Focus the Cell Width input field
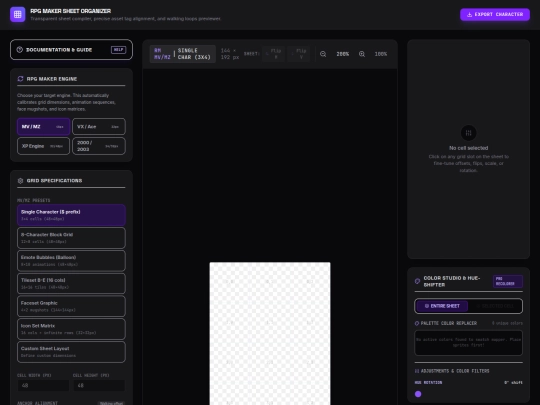Image resolution: width=540 pixels, height=405 pixels. click(x=43, y=385)
